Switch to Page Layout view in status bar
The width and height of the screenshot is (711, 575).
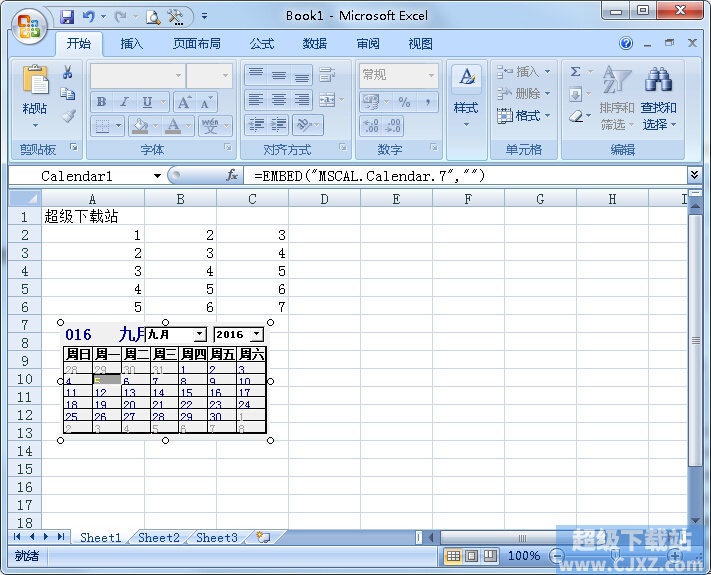(x=472, y=556)
